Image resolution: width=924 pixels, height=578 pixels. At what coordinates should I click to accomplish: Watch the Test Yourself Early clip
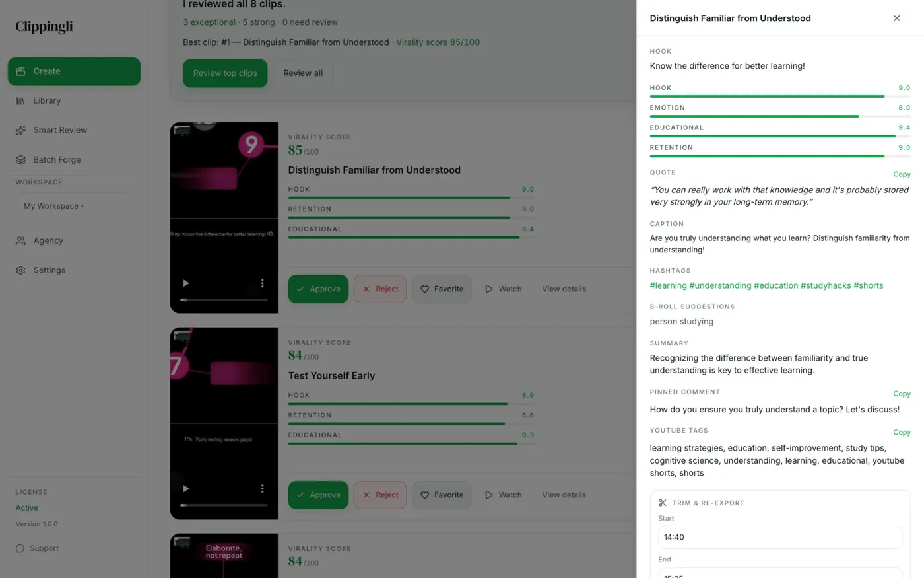(x=504, y=495)
